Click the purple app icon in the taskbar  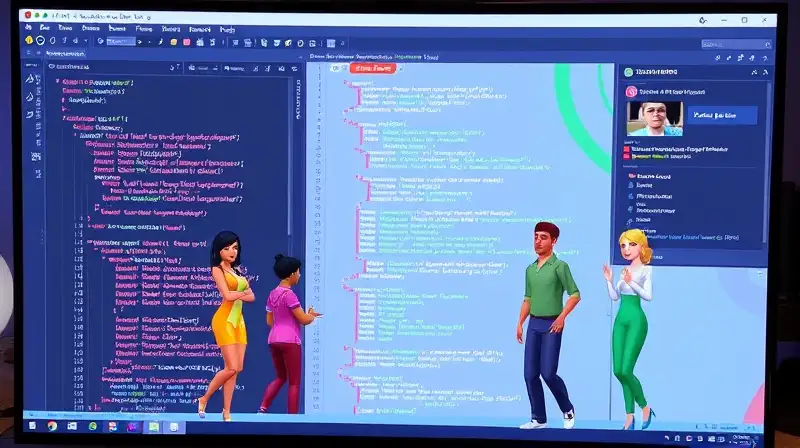coord(133,427)
